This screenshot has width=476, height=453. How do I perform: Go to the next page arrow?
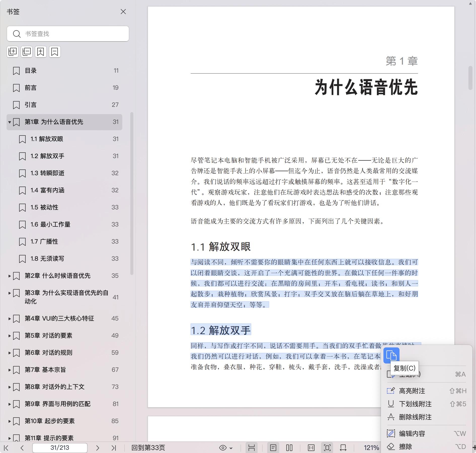pos(98,448)
